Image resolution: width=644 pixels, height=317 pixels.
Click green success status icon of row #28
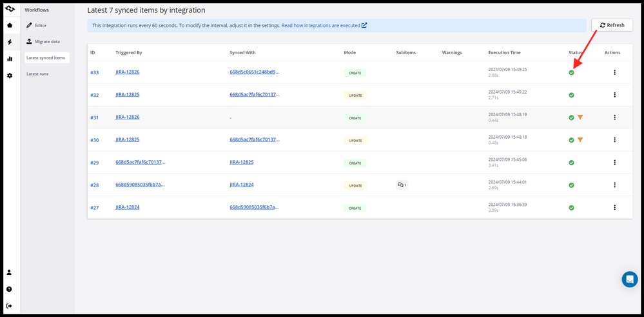pos(571,185)
